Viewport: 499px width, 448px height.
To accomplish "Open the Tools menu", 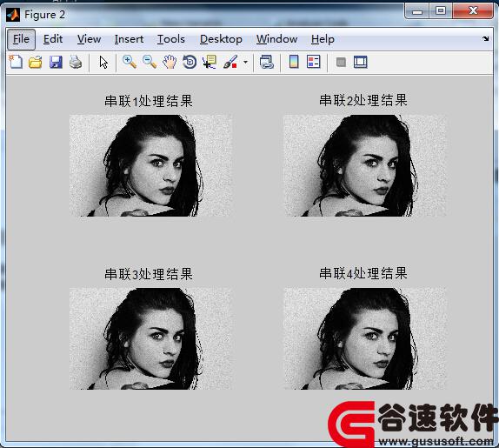I will coord(171,39).
